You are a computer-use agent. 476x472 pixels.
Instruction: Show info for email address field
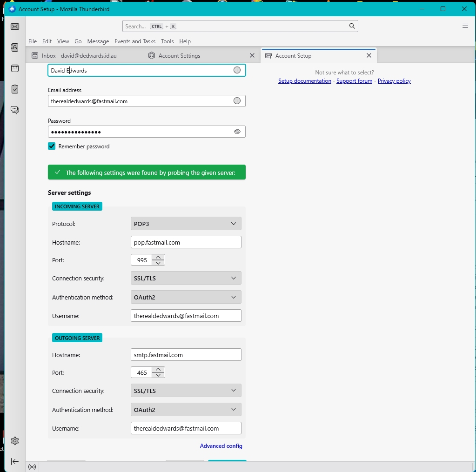coord(237,101)
